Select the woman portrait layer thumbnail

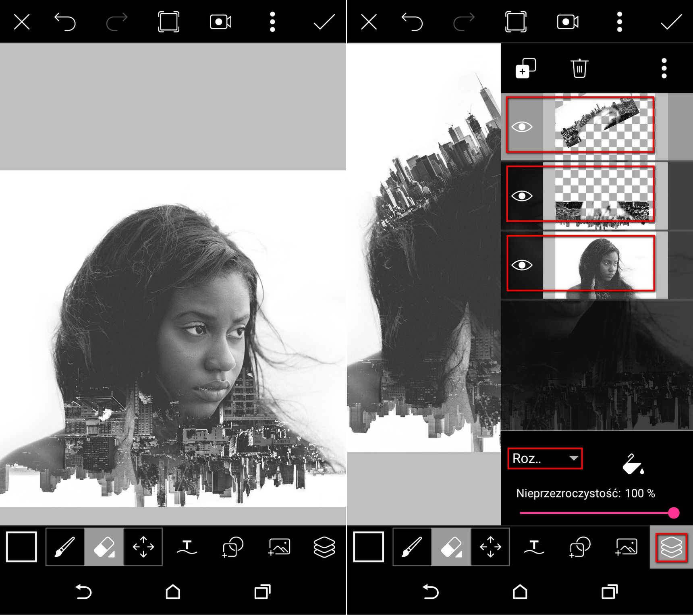tap(604, 264)
